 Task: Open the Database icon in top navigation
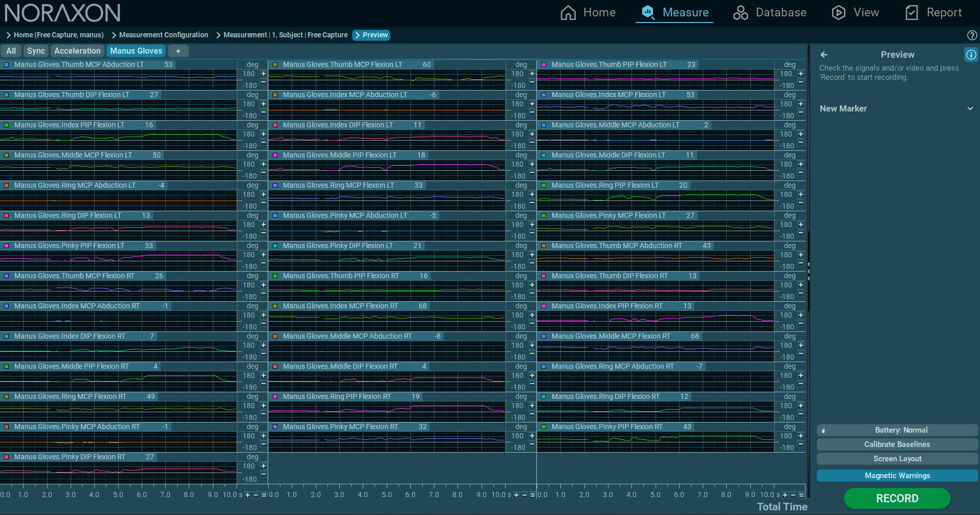click(741, 13)
